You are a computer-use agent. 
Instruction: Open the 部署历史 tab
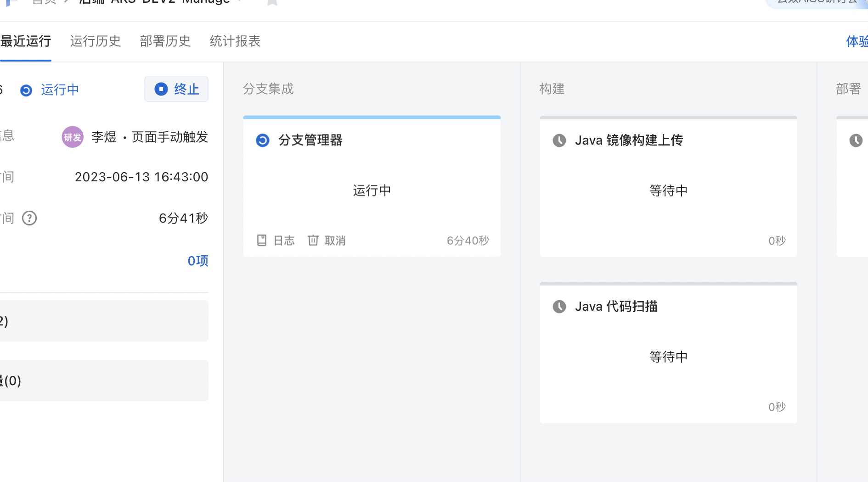coord(165,41)
